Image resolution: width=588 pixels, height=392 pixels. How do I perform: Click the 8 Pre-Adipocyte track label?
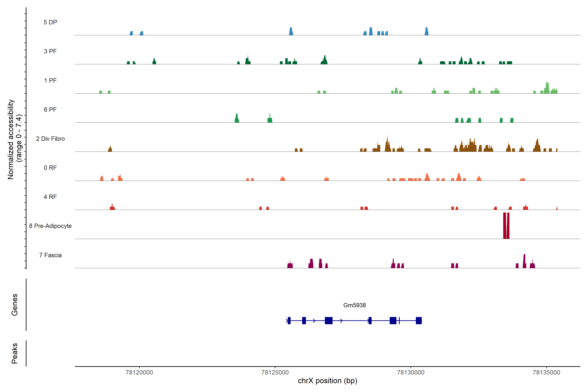tap(50, 226)
